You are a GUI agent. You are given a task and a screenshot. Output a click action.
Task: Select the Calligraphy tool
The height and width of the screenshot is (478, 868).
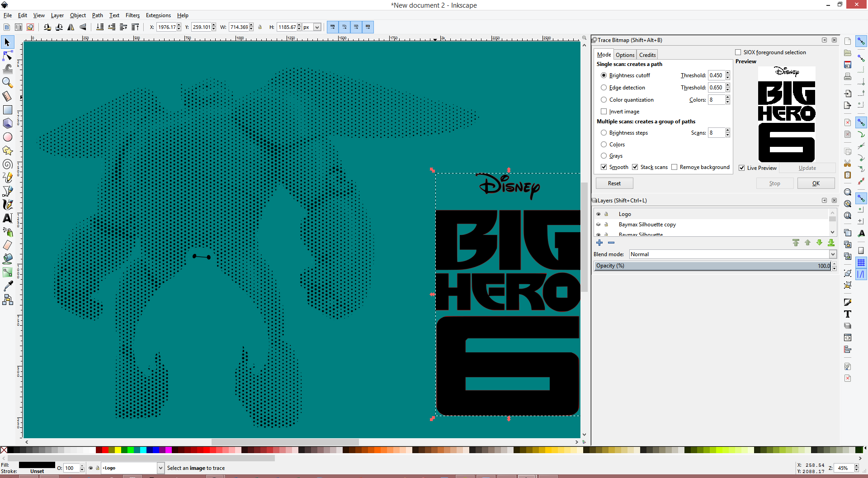tap(8, 205)
